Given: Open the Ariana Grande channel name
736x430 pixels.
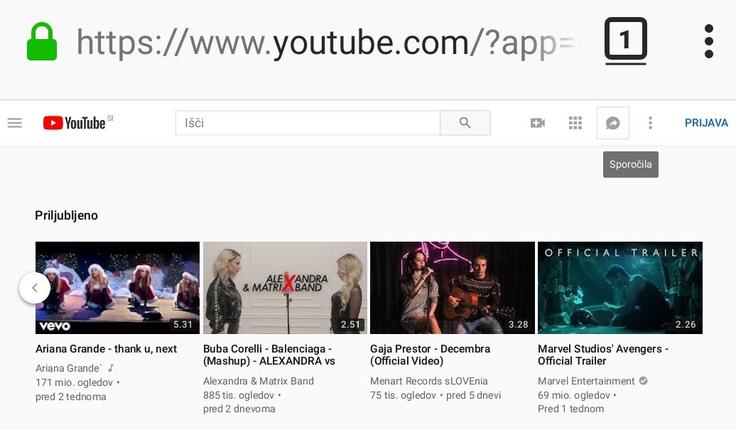Looking at the screenshot, I should pyautogui.click(x=68, y=368).
